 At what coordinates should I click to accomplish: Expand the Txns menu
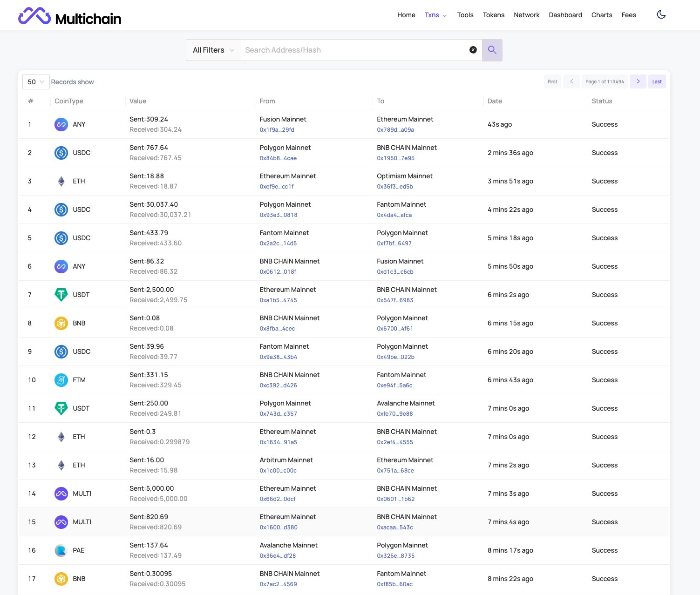435,15
